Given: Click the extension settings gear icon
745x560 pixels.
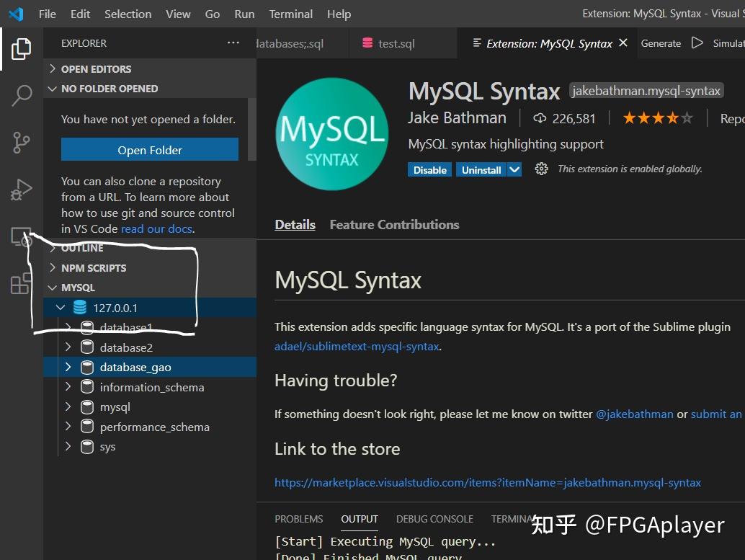Looking at the screenshot, I should tap(541, 169).
